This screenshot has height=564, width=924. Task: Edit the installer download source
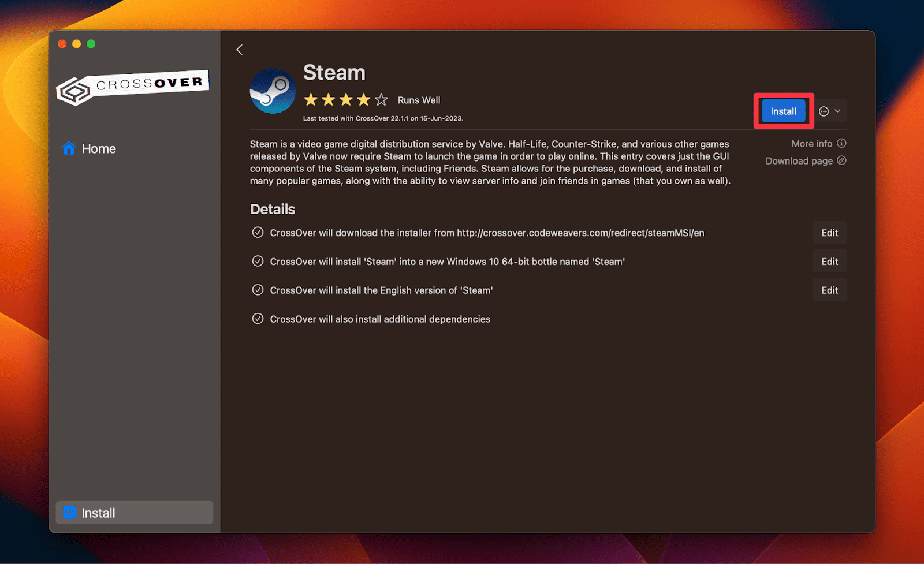pyautogui.click(x=830, y=233)
